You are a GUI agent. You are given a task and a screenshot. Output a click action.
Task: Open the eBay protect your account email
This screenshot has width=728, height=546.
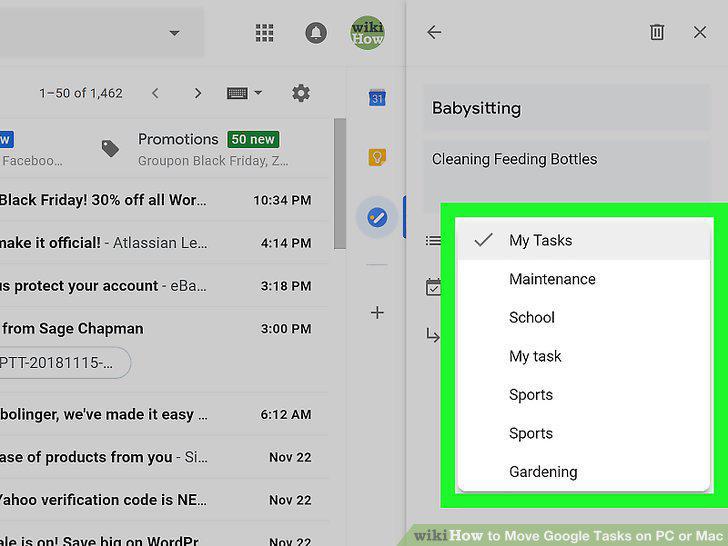(x=162, y=286)
